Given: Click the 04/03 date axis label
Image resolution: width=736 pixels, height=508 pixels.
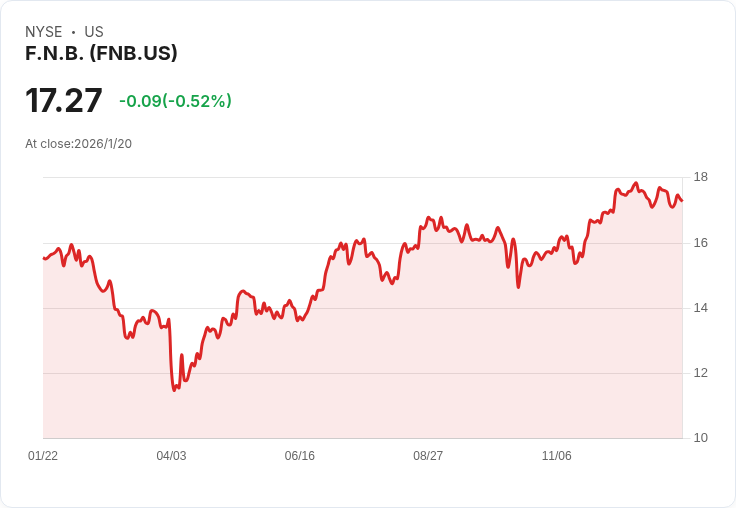Looking at the screenshot, I should [171, 456].
